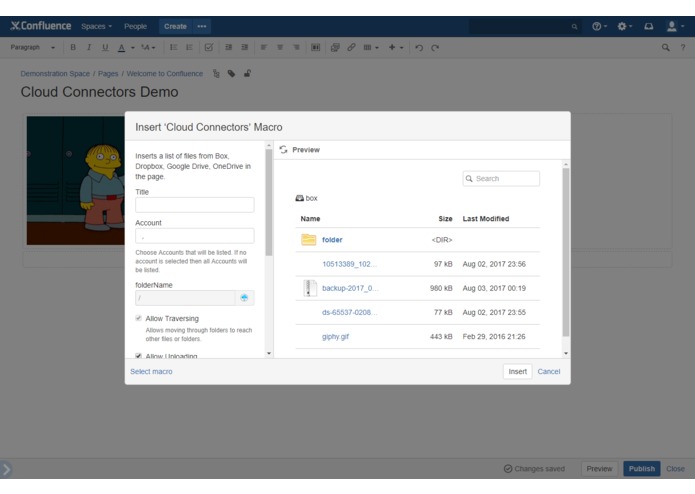The width and height of the screenshot is (695, 494).
Task: Open the 'folder' directory link
Action: [x=332, y=240]
